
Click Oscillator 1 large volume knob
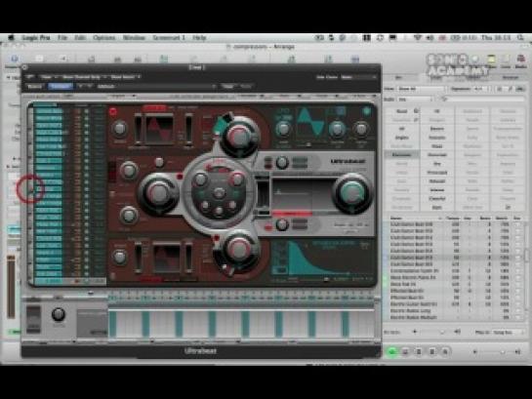tap(239, 137)
